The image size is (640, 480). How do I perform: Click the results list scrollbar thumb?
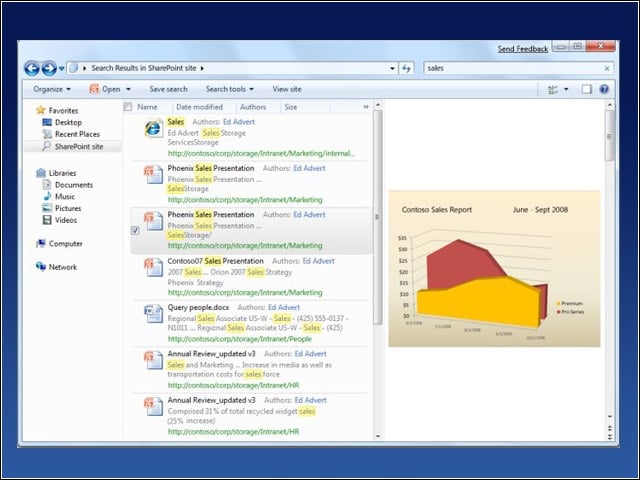[378, 217]
